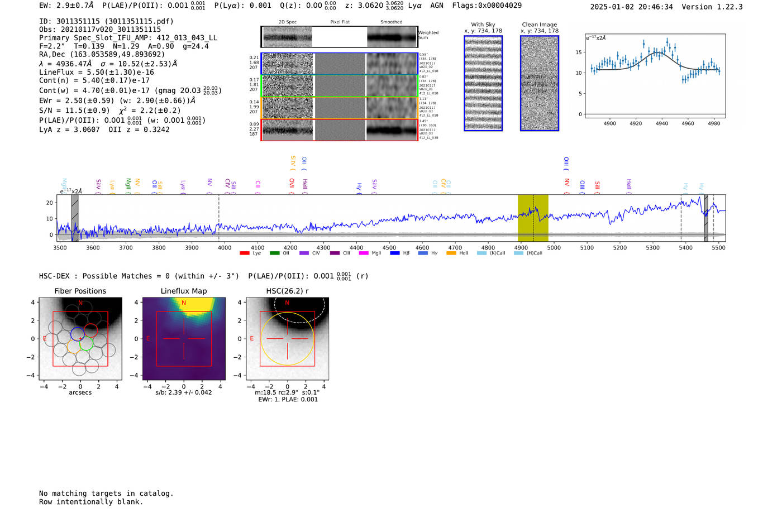Screen dimensions: 782x532
Task: Click 'ID: 3011351115 (3011351115.pdf)' text
Action: tap(106, 21)
